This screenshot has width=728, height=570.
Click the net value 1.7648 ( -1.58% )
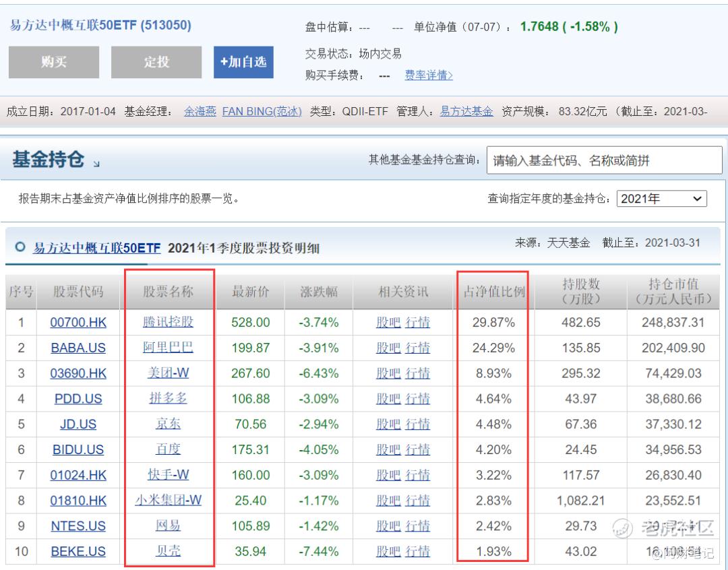569,26
